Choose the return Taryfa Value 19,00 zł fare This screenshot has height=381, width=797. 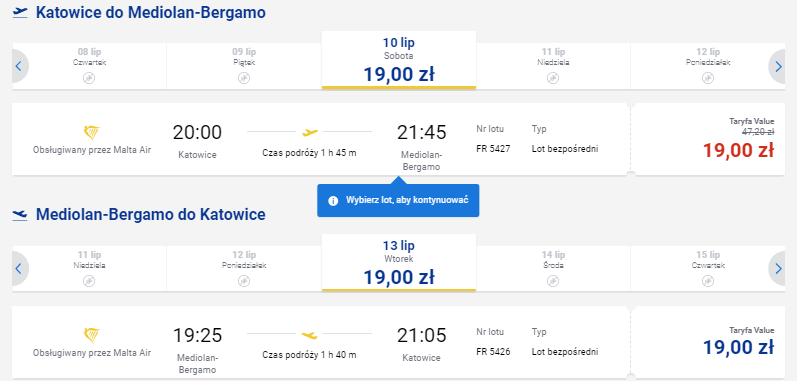point(708,342)
